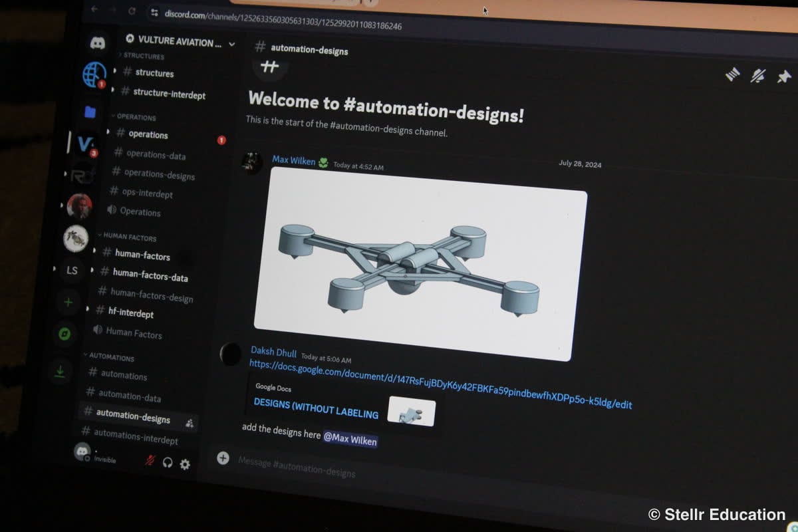Image resolution: width=798 pixels, height=532 pixels.
Task: Download apps green arrow icon
Action: [x=60, y=372]
